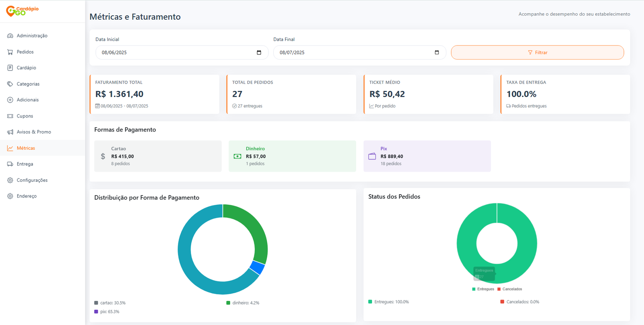Toggle Cancelados legend in status chart
The height and width of the screenshot is (325, 644).
click(510, 289)
